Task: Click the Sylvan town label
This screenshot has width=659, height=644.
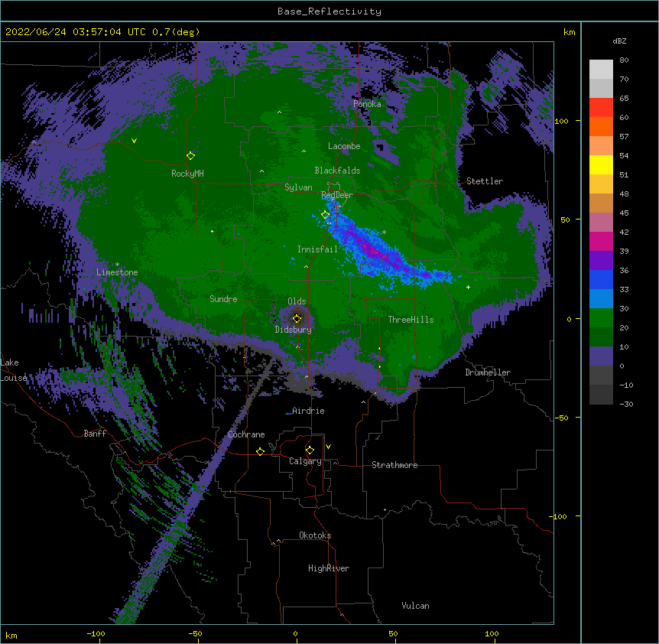Action: (x=298, y=187)
